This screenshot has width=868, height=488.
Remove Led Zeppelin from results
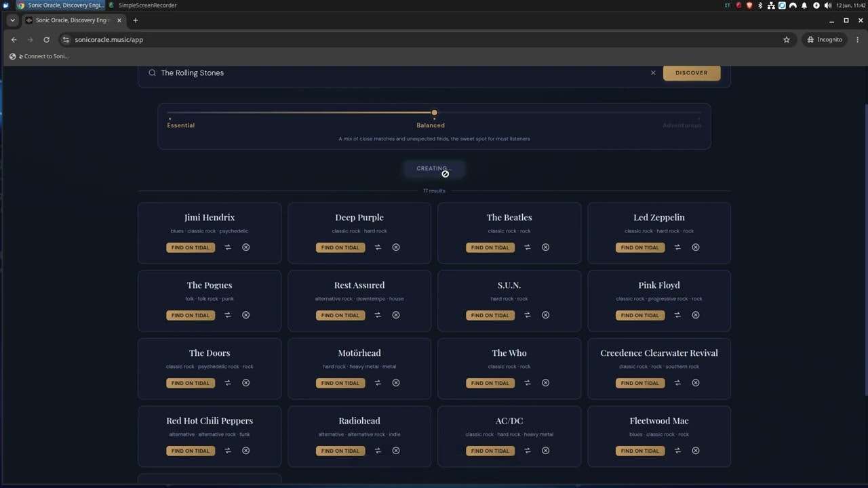click(696, 247)
